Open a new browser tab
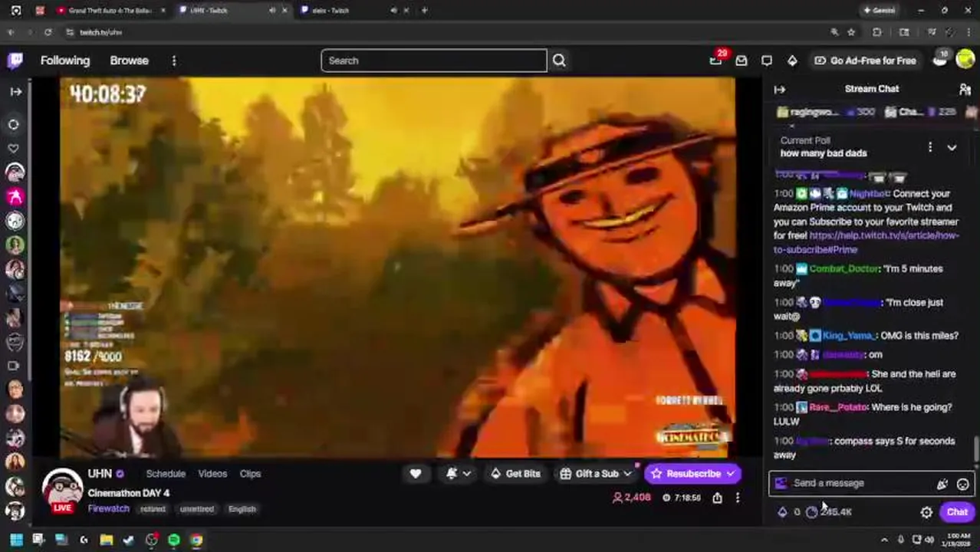Image resolution: width=980 pixels, height=552 pixels. (x=424, y=10)
